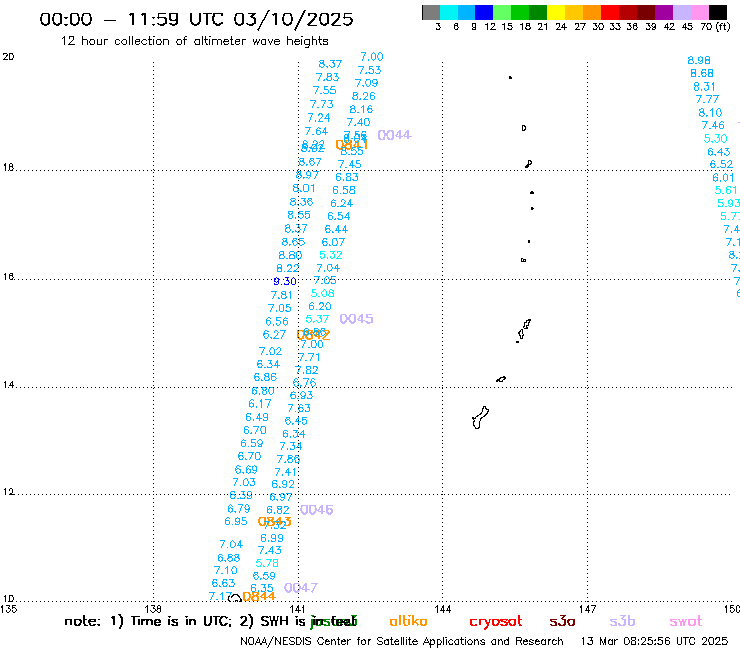
Task: Click the 144 longitude axis label
Action: coord(443,609)
